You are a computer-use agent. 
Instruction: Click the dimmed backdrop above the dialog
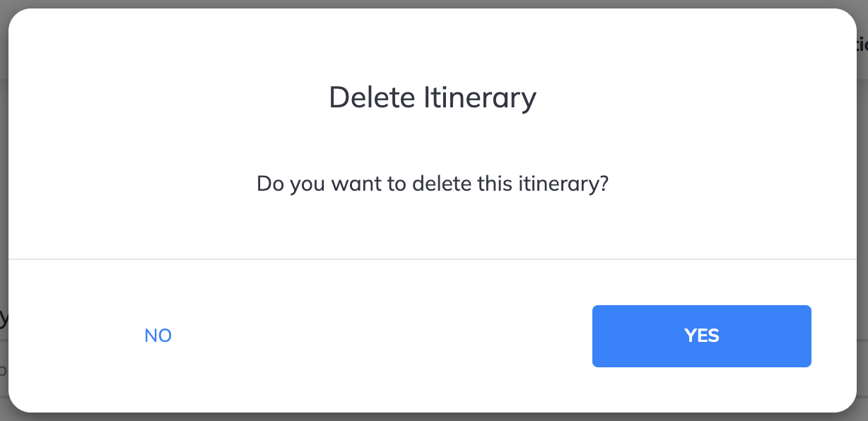434,4
